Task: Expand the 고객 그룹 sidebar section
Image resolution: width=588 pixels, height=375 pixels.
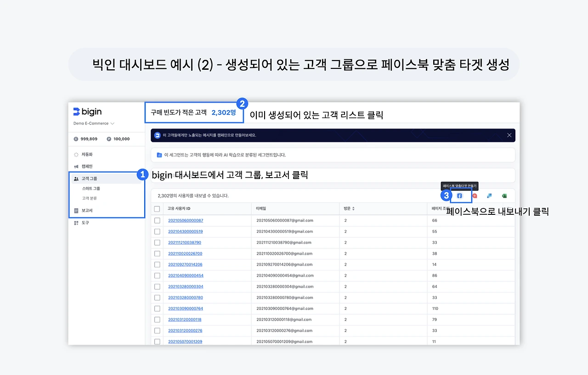Action: [x=90, y=178]
